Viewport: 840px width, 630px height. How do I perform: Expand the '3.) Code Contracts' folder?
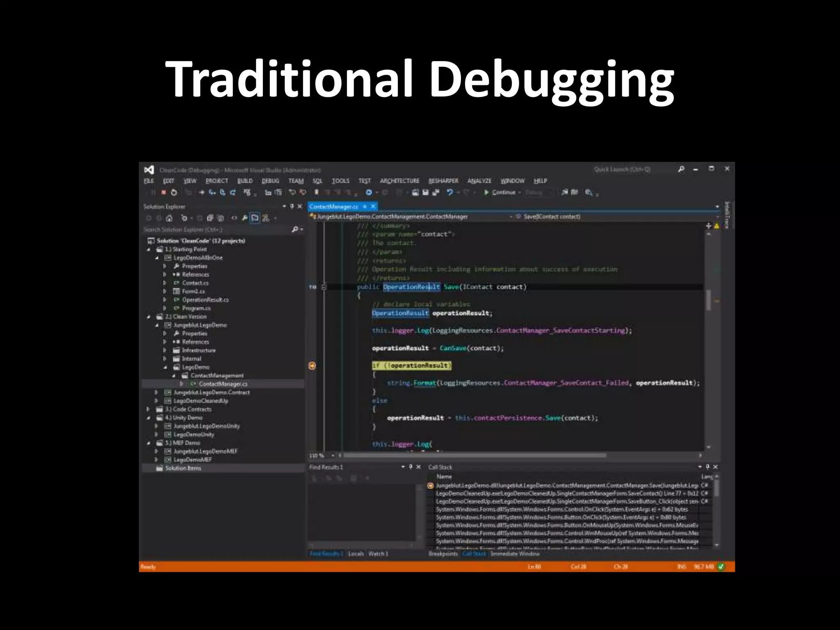pos(148,409)
